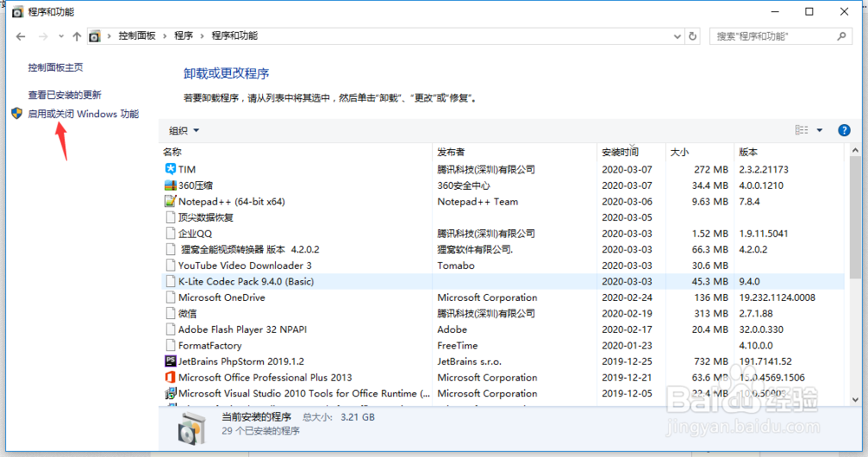Select the Adobe Flash Player icon
The width and height of the screenshot is (868, 457).
(x=170, y=330)
